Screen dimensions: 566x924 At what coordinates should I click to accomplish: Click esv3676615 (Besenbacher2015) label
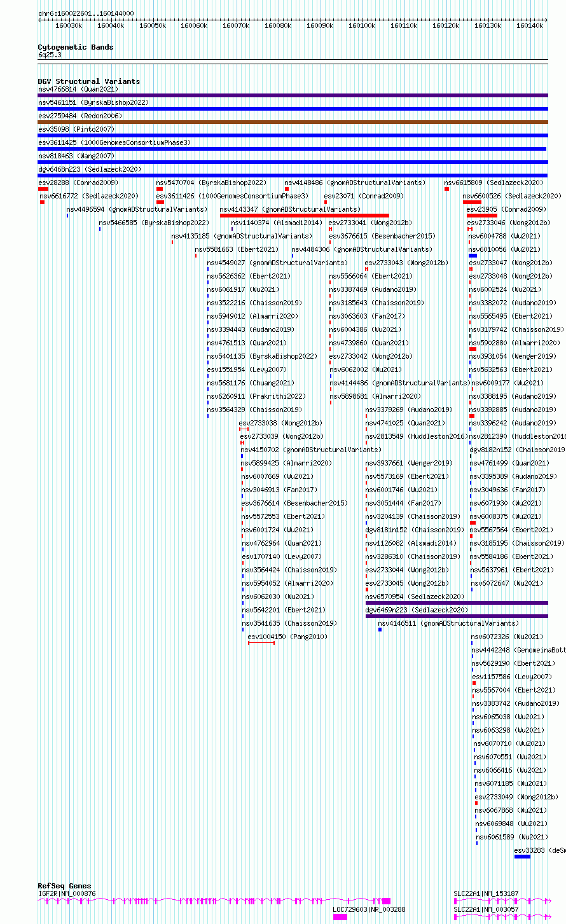[x=382, y=236]
